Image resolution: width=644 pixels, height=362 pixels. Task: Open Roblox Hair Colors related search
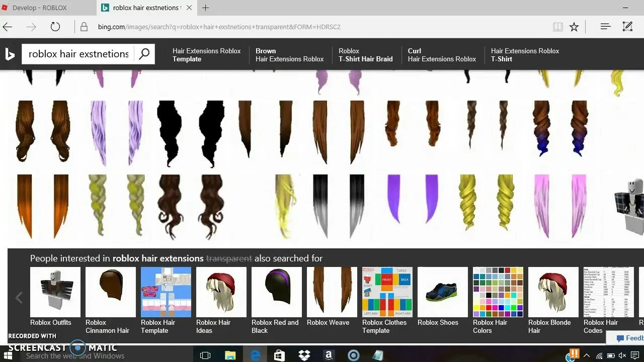(498, 301)
